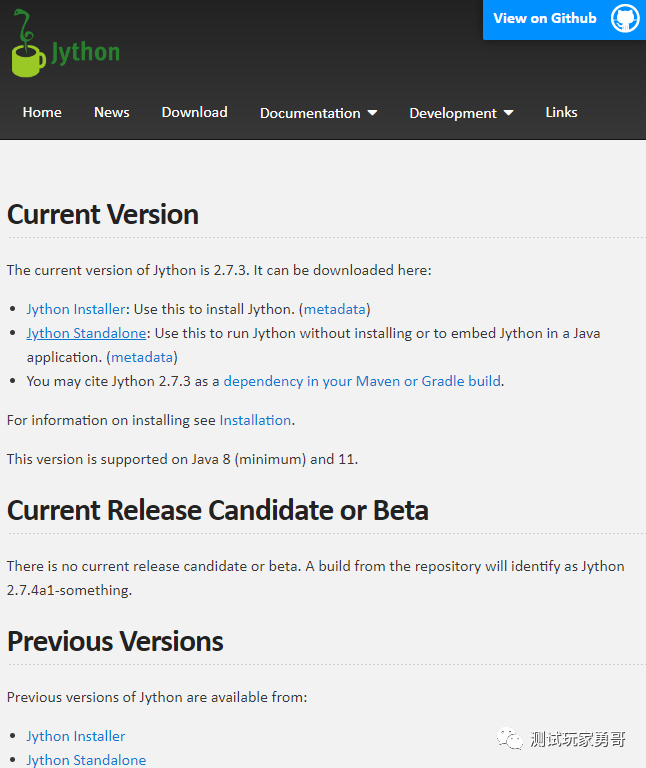646x768 pixels.
Task: Open metadata link for Jython Installer
Action: tap(335, 309)
